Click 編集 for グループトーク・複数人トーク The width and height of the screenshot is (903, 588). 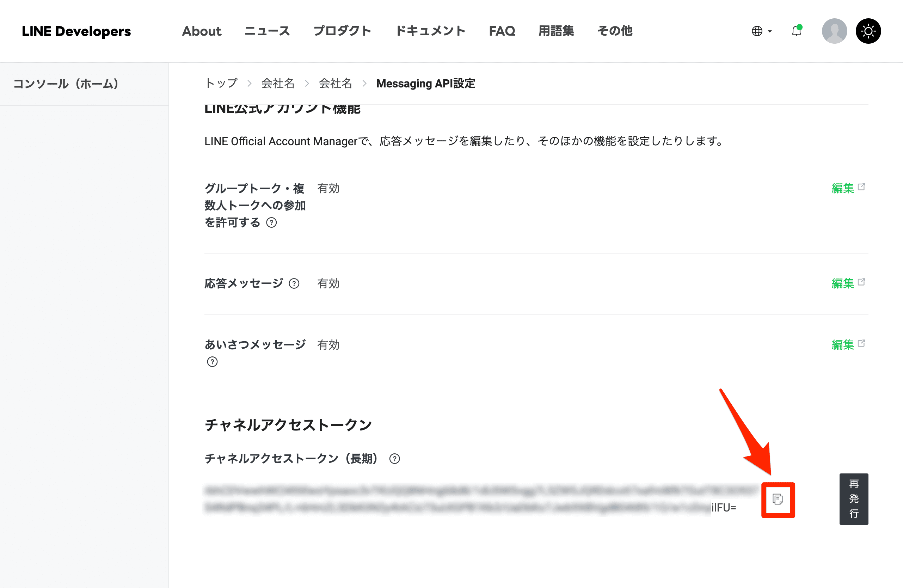coord(843,188)
